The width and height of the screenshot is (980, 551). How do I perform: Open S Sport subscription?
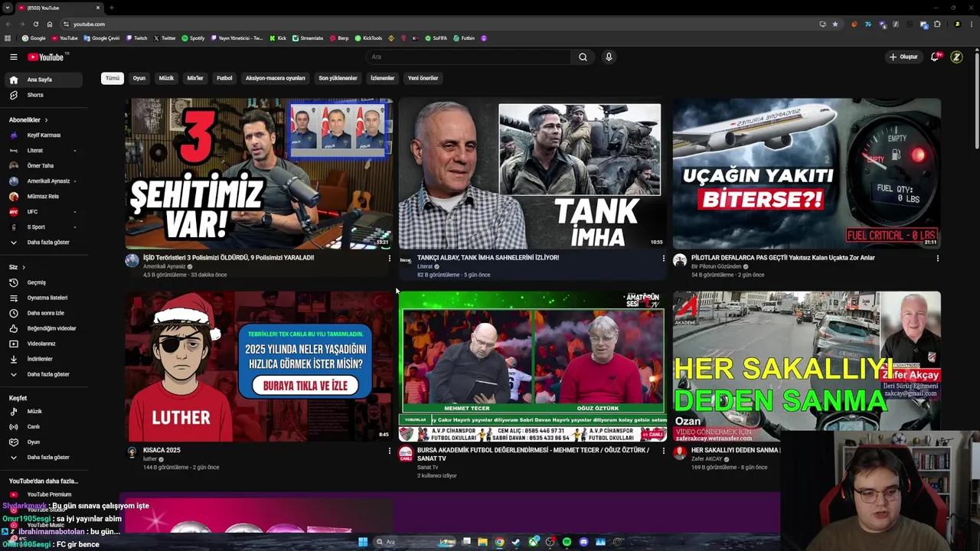click(x=44, y=227)
